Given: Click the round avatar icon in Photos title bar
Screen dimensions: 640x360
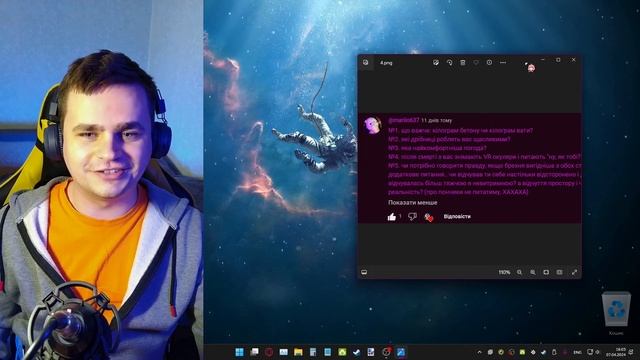Looking at the screenshot, I should pos(531,68).
